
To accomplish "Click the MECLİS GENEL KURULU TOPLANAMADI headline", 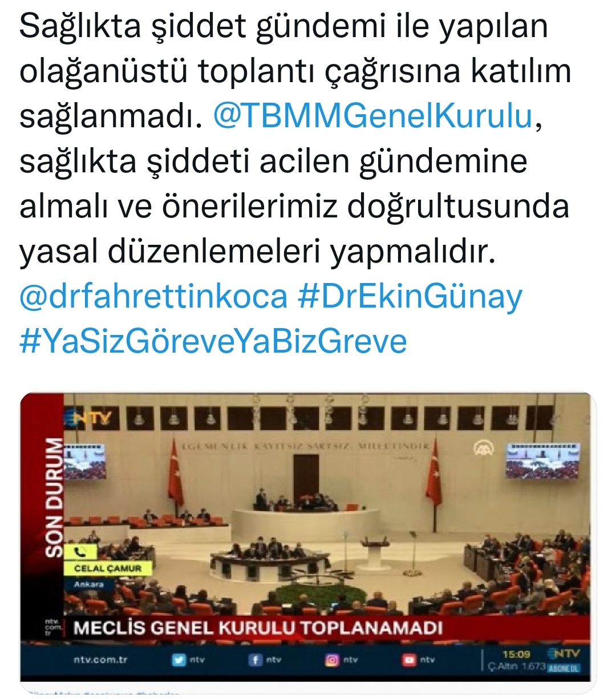I will [258, 628].
